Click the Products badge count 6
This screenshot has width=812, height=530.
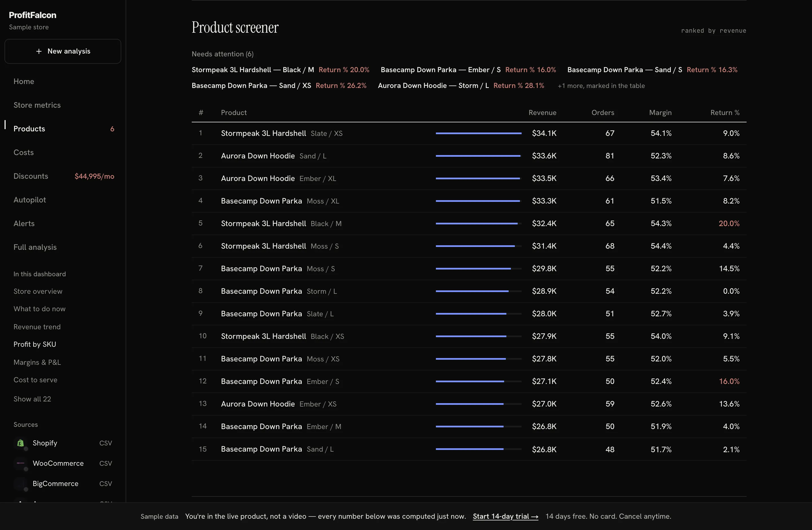click(112, 129)
